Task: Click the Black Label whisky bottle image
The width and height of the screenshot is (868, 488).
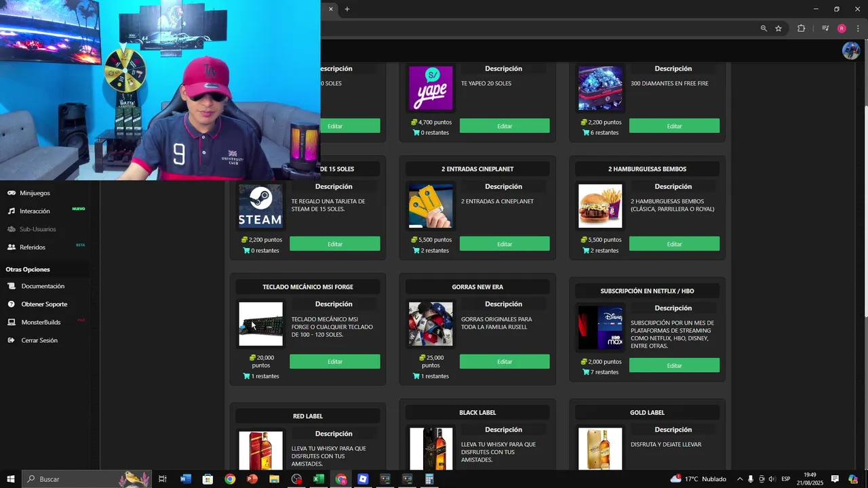Action: click(431, 449)
